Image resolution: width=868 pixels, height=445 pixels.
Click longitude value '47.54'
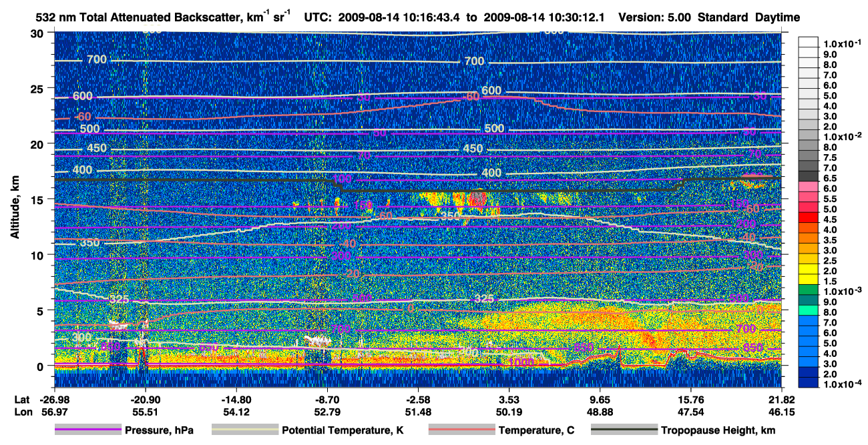click(691, 412)
